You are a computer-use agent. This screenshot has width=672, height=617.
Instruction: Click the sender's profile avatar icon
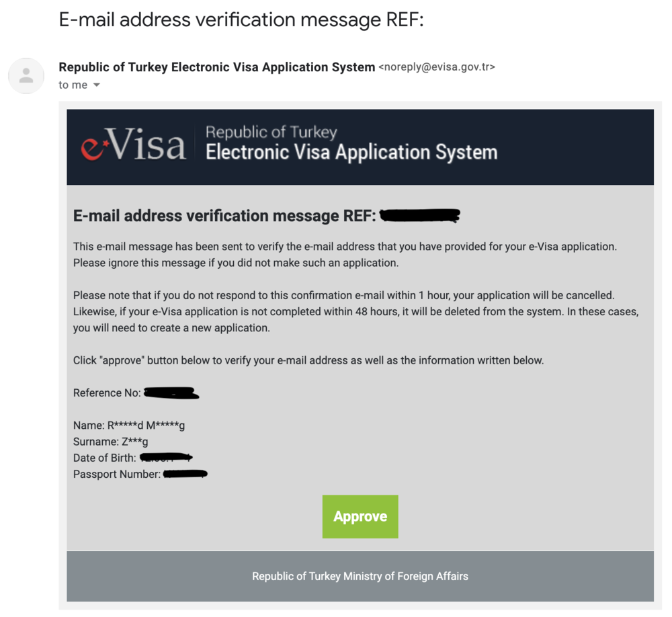pos(26,75)
